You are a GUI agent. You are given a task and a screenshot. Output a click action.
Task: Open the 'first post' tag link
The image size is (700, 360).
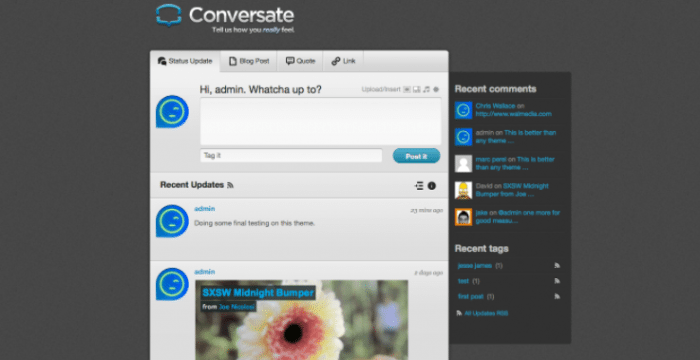471,297
